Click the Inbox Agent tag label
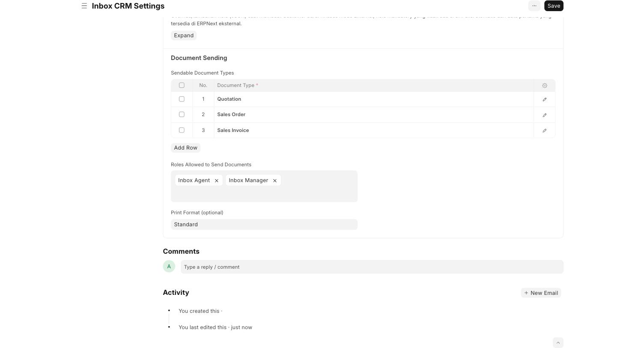This screenshot has width=644, height=348. click(x=194, y=180)
